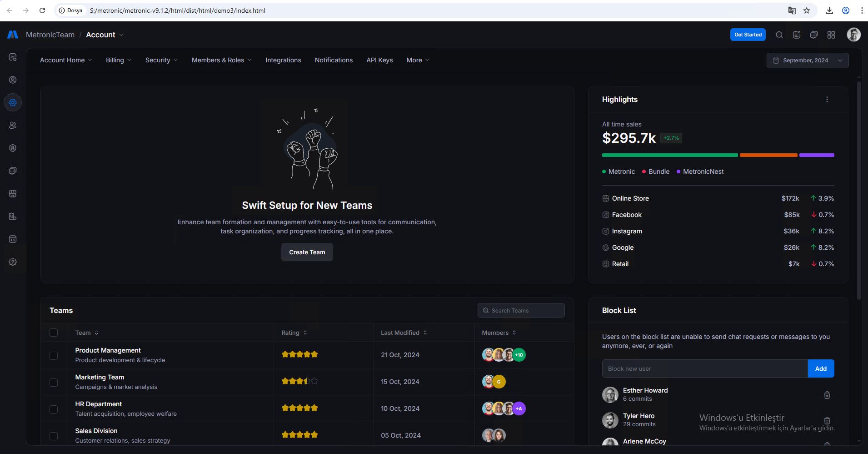Click the green Metronic sales progress bar
The height and width of the screenshot is (454, 868).
[x=669, y=155]
